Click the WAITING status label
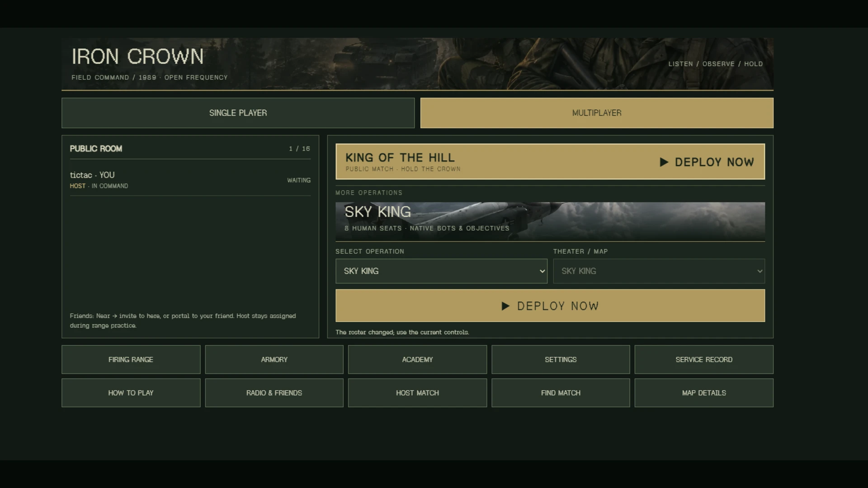868x488 pixels. pyautogui.click(x=299, y=180)
